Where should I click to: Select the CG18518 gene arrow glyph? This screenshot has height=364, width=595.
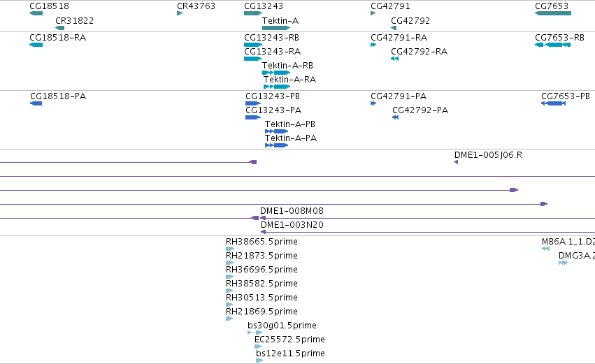[x=36, y=13]
